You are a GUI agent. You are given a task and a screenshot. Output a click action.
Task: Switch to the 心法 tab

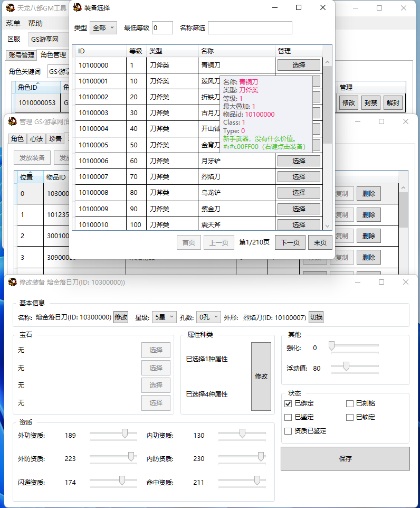point(36,138)
